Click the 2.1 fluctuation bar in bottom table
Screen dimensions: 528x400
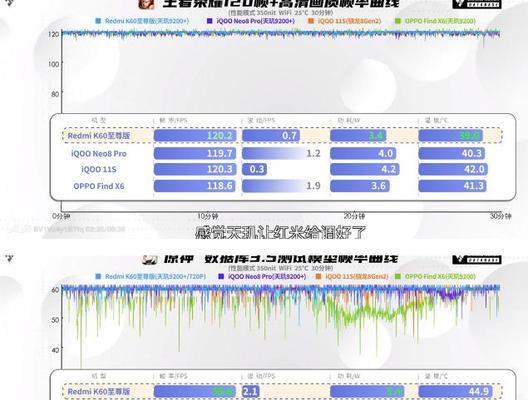point(250,391)
